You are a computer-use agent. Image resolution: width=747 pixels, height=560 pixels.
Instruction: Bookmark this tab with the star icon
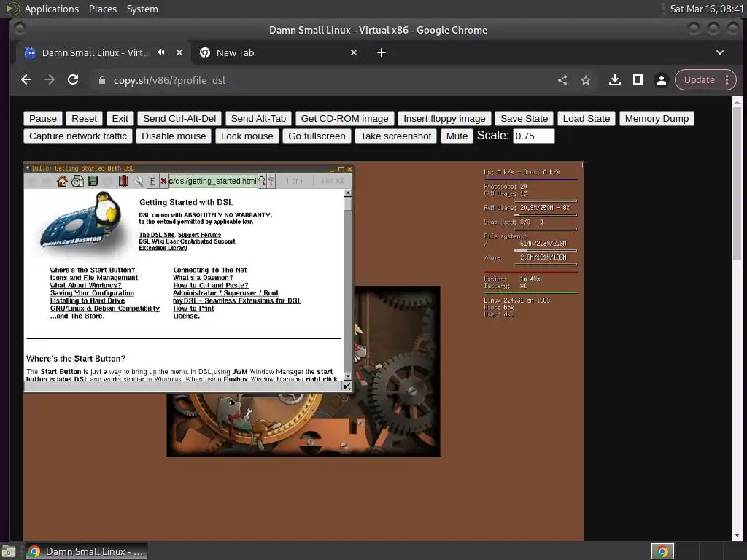(586, 80)
